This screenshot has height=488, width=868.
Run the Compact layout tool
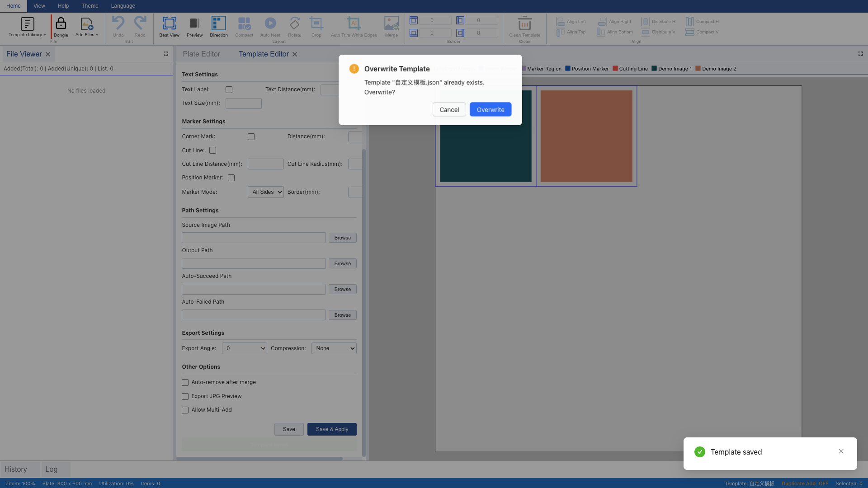(x=244, y=27)
